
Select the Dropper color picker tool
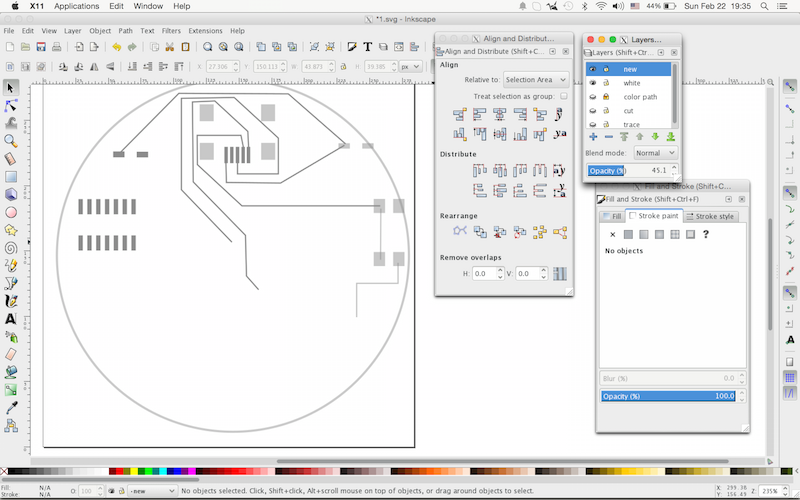pyautogui.click(x=10, y=407)
